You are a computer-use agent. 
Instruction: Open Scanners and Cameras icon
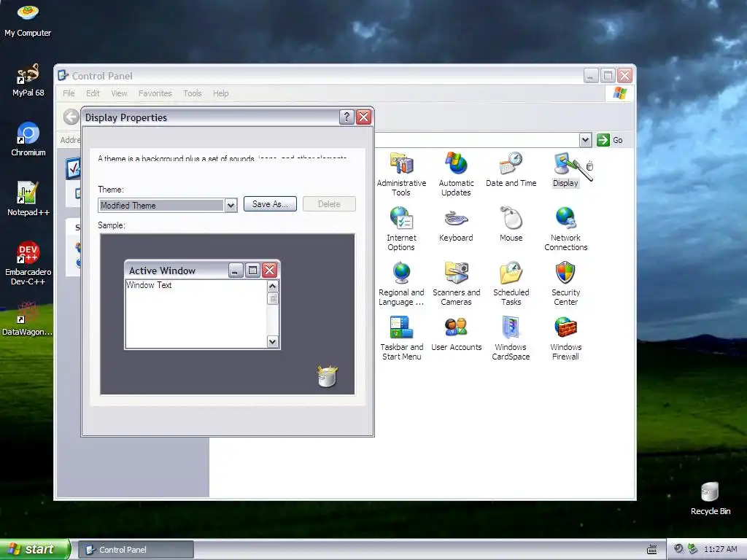[x=456, y=284]
